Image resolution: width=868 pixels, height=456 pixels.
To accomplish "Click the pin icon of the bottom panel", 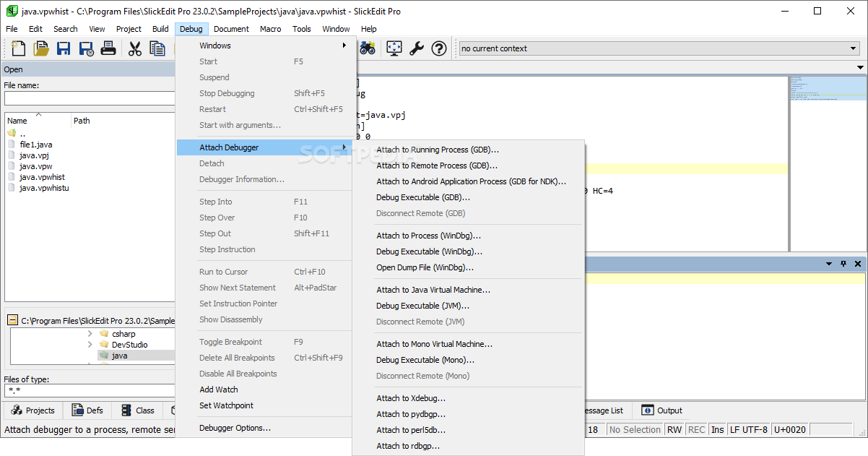I will (843, 264).
